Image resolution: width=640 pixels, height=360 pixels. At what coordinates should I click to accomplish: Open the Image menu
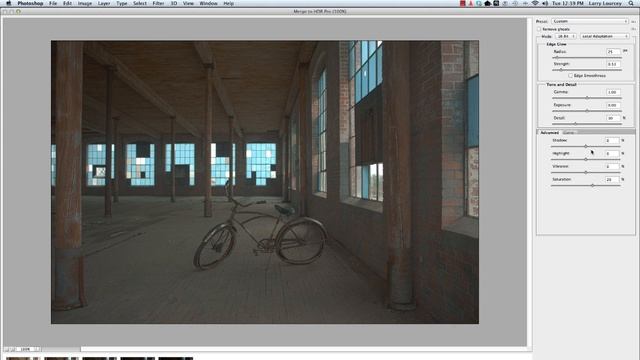(85, 3)
